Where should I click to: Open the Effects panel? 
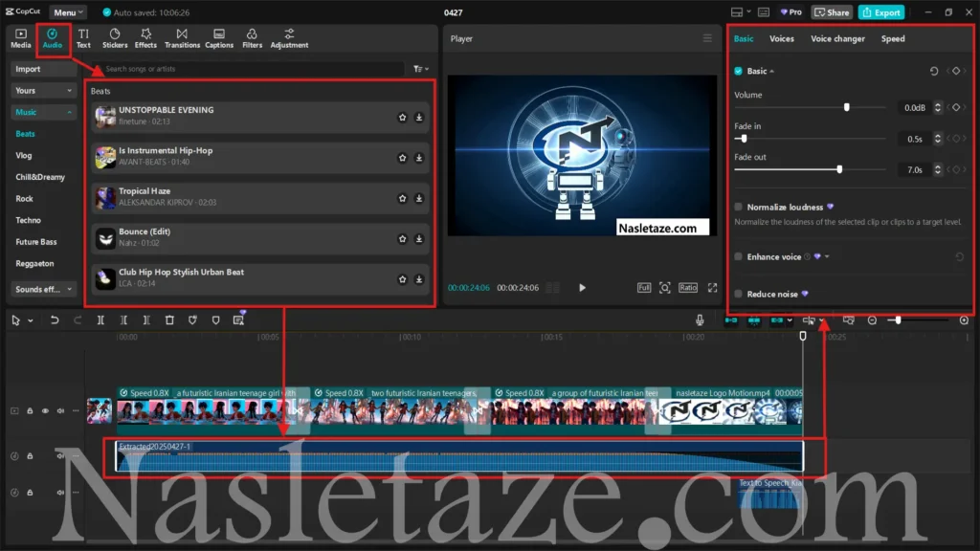(x=145, y=38)
